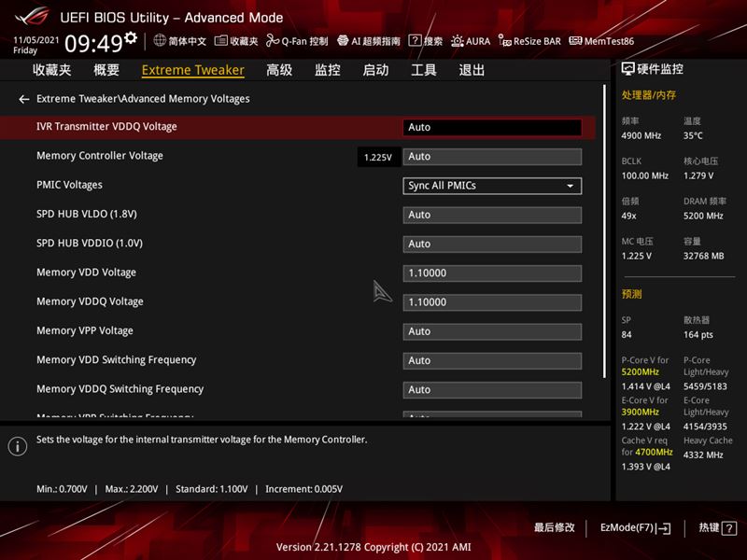The height and width of the screenshot is (560, 747).
Task: Click the 硬件监控 monitor icon
Action: click(x=627, y=69)
